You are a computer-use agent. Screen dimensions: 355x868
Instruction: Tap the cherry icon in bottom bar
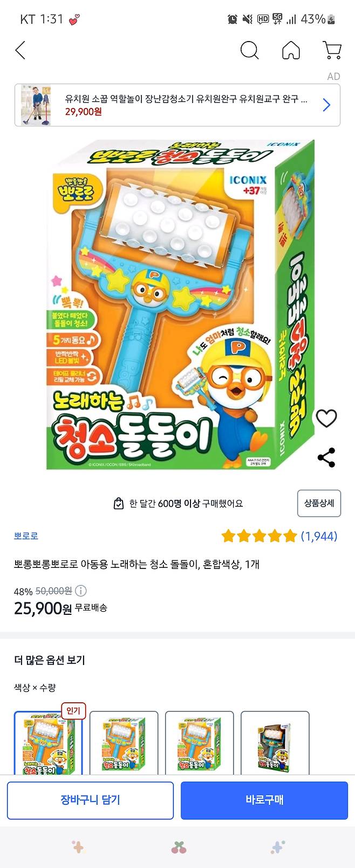point(179,847)
